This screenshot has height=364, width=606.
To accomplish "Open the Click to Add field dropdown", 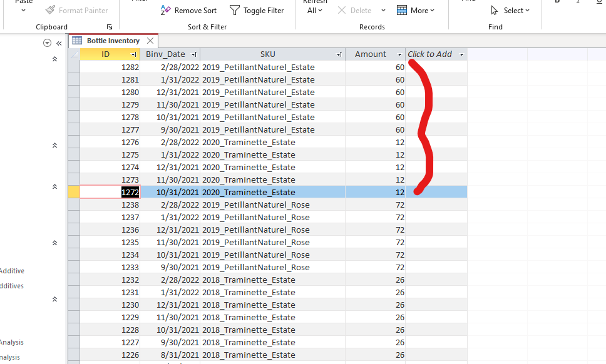I will click(461, 54).
